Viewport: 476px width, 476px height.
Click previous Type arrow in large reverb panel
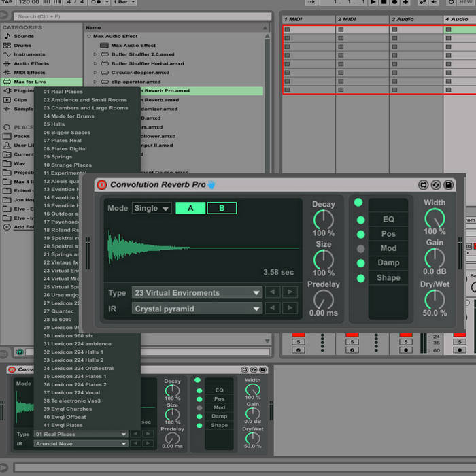pos(272,292)
